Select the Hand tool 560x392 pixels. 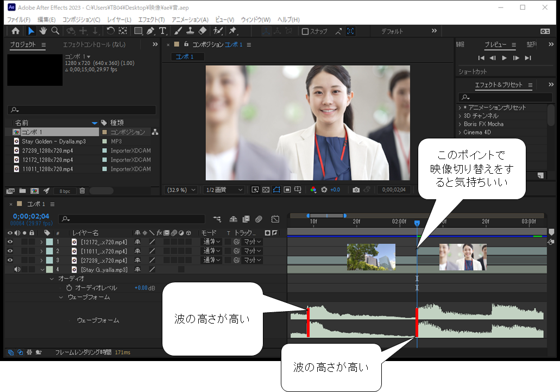(x=43, y=31)
